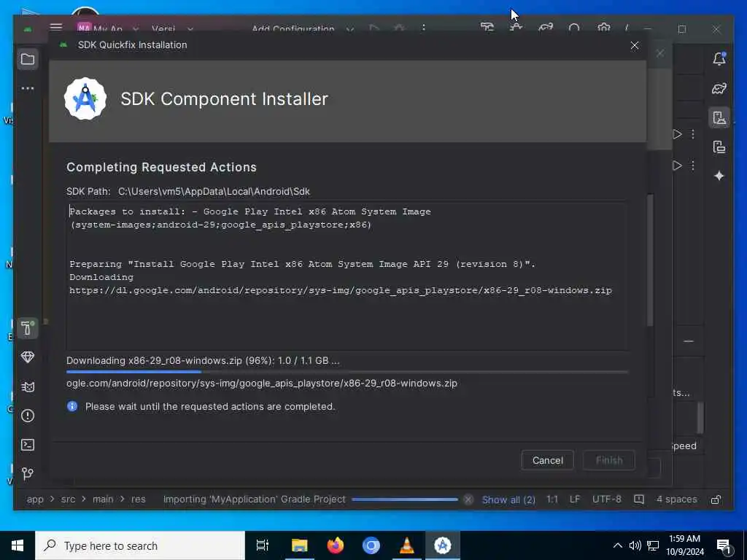Viewport: 747px width, 560px height.
Task: Open More tool windows ellipsis in sidebar
Action: click(x=28, y=88)
